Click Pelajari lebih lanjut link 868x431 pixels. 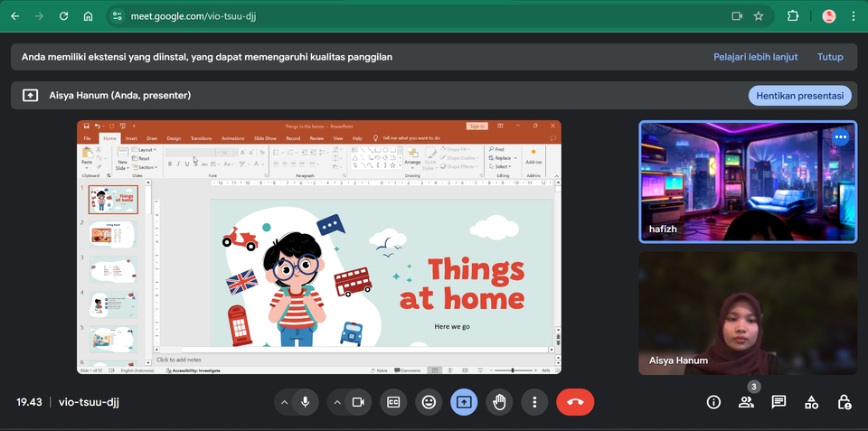[755, 57]
